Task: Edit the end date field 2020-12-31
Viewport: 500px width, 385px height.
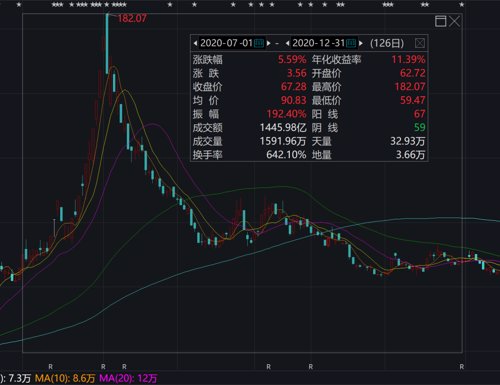Action: (x=318, y=43)
